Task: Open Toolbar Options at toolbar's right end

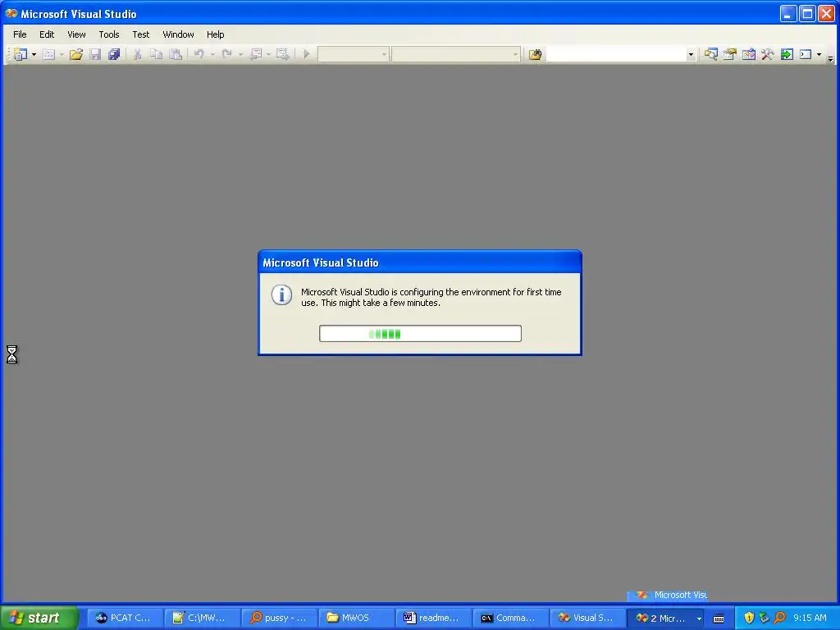Action: [x=830, y=58]
